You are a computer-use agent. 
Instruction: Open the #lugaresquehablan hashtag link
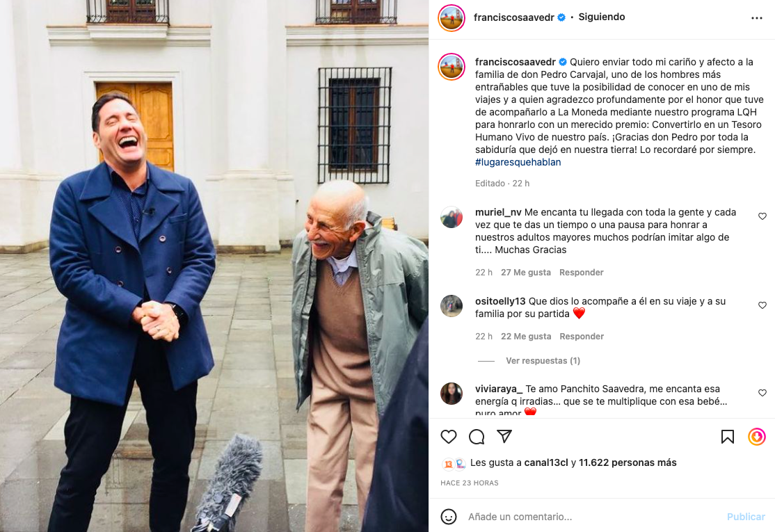click(x=518, y=162)
